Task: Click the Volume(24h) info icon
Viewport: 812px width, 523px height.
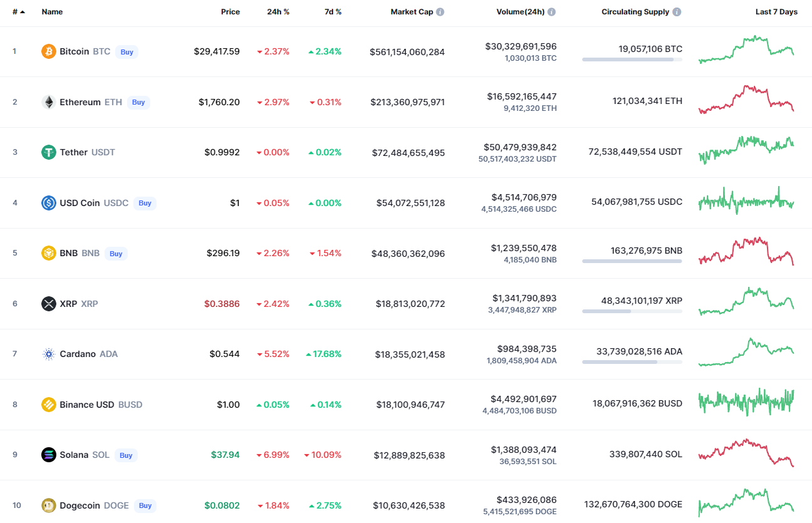Action: point(552,12)
